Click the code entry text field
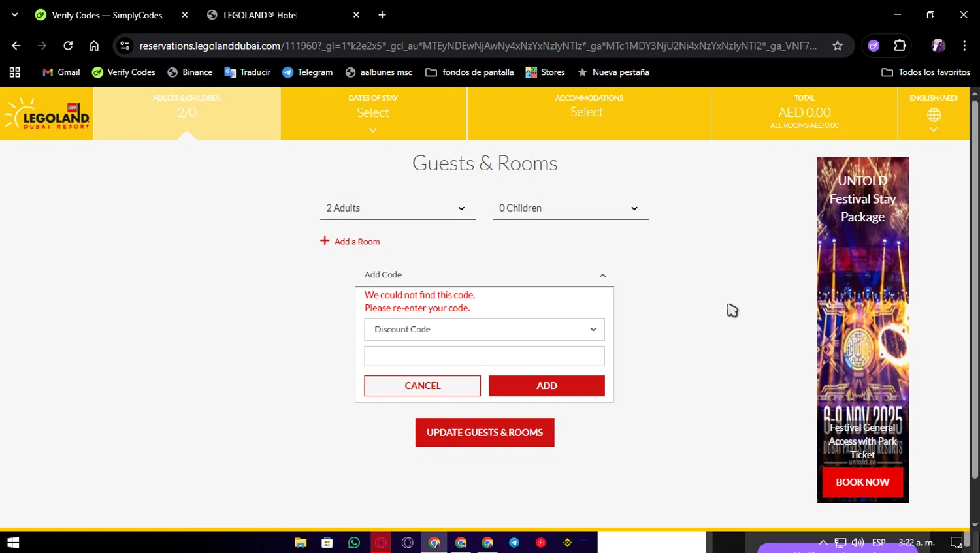This screenshot has height=553, width=980. coord(484,356)
